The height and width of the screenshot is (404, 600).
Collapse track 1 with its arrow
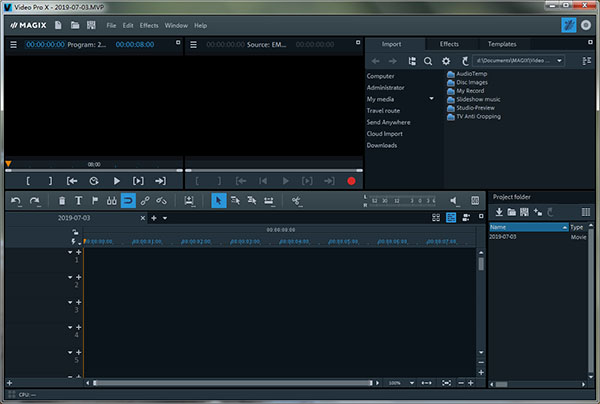(x=70, y=252)
